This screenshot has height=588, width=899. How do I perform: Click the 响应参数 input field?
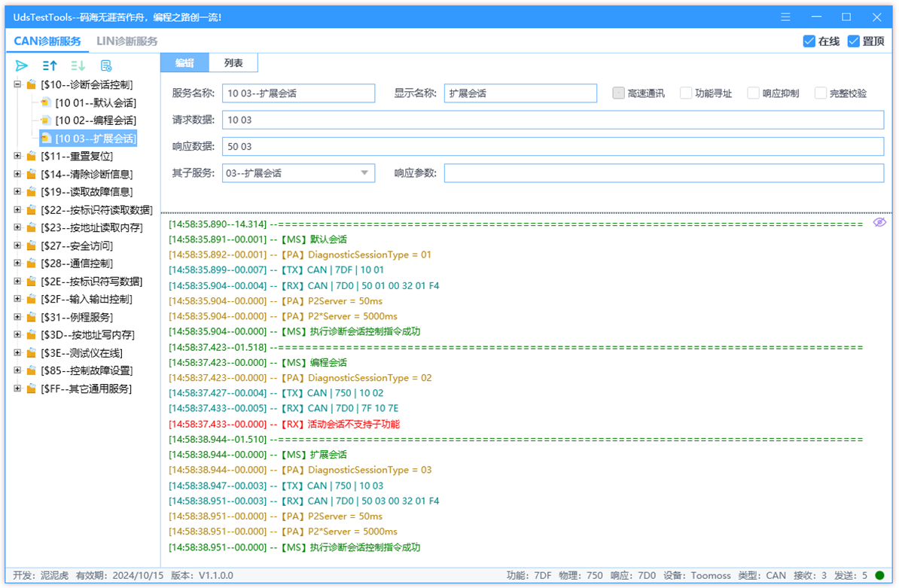[x=664, y=173]
